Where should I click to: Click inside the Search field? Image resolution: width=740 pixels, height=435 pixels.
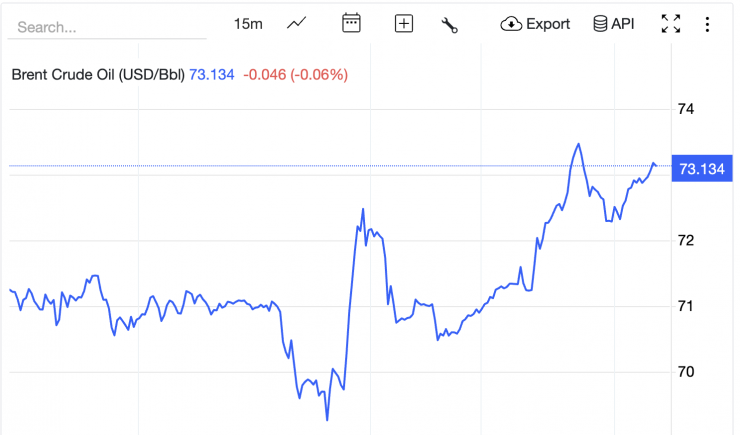[106, 27]
